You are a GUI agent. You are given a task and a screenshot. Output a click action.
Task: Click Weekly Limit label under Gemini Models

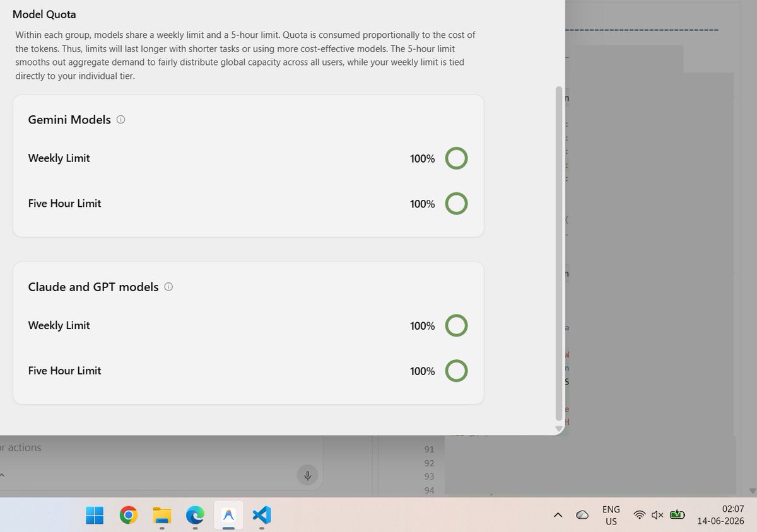click(59, 158)
